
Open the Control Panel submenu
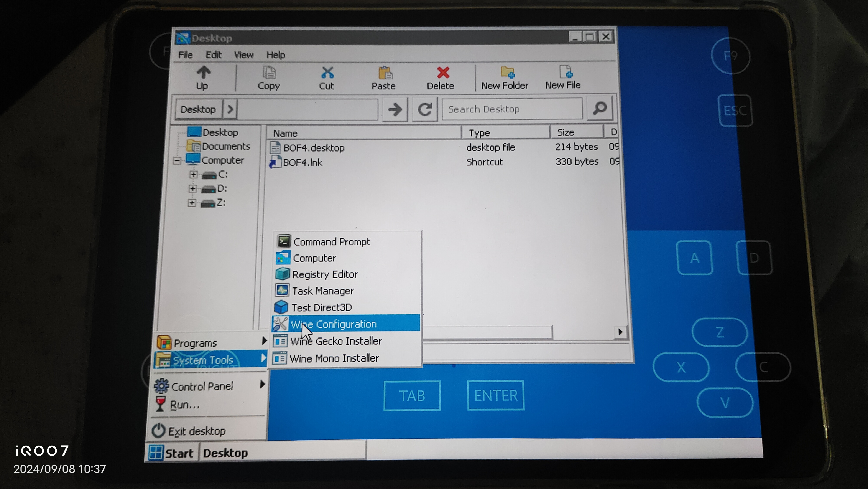210,386
